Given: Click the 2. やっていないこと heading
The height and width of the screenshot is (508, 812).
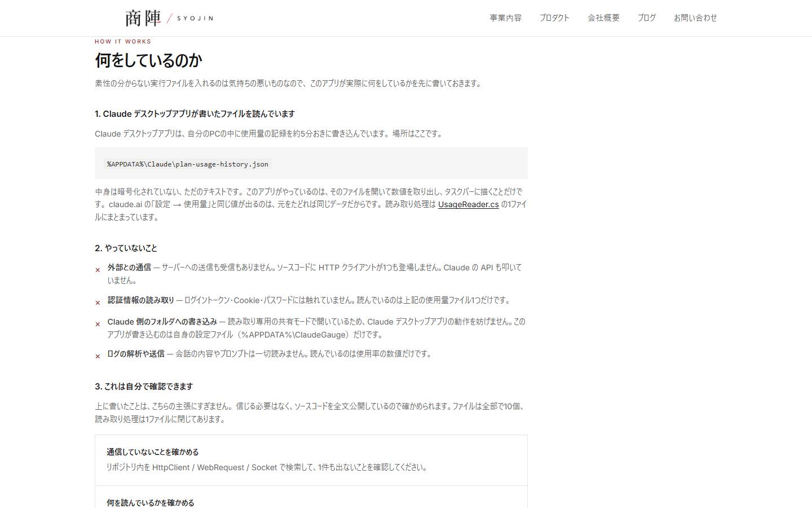Looking at the screenshot, I should click(126, 248).
